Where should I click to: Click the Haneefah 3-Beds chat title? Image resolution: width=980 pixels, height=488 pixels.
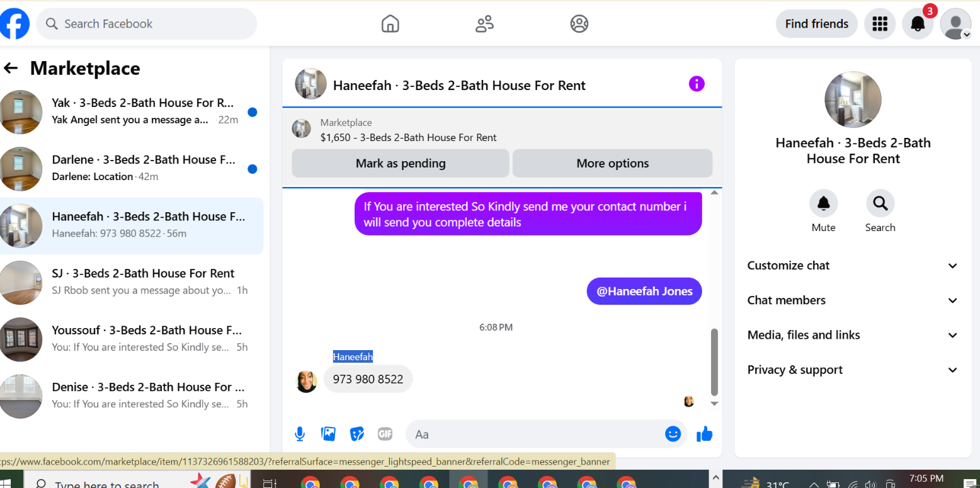click(459, 86)
